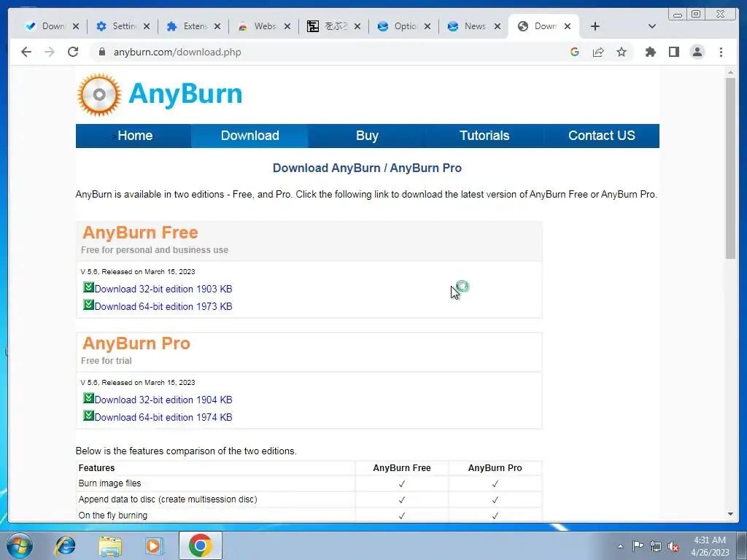Launch Internet Explorer from taskbar
747x560 pixels.
[65, 545]
